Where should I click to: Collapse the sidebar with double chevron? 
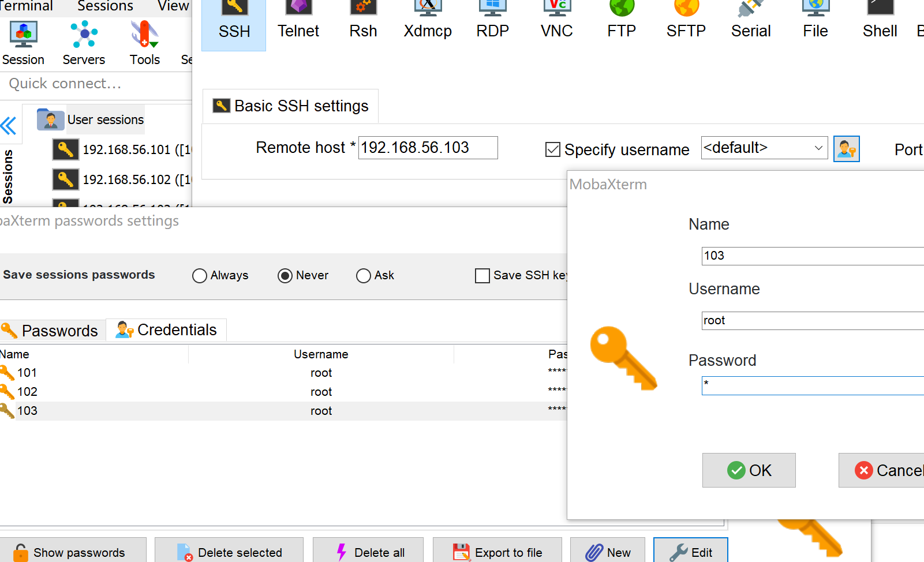pos(8,125)
